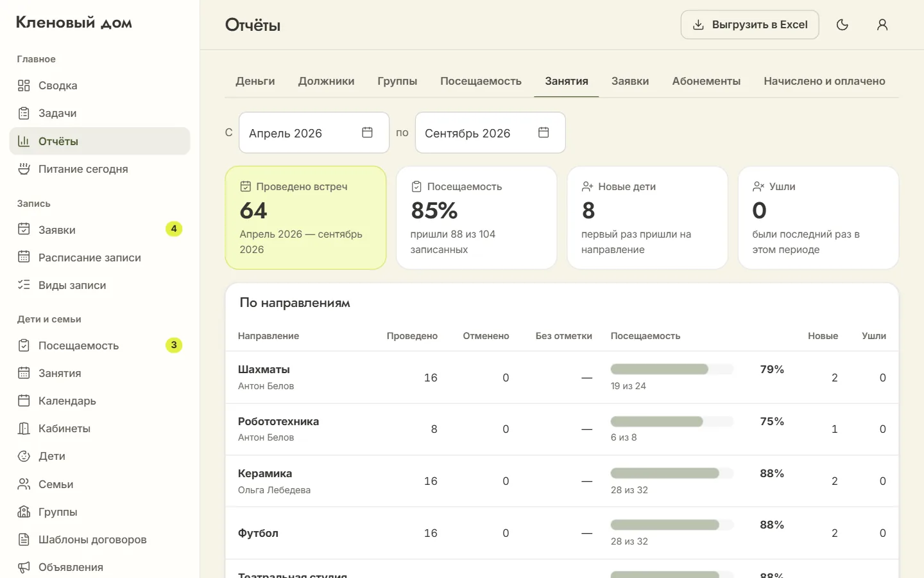The height and width of the screenshot is (578, 924).
Task: Click the Шаблоны договоров document icon
Action: pyautogui.click(x=24, y=539)
